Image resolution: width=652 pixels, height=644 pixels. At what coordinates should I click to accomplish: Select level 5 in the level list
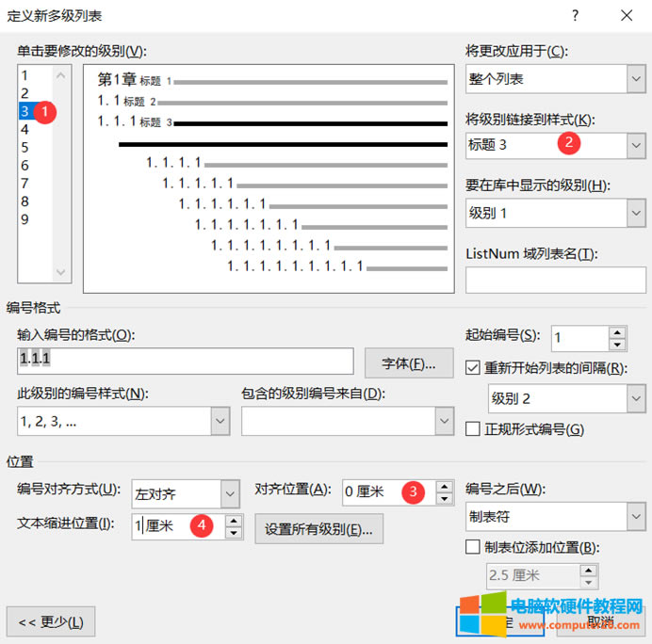click(x=35, y=148)
